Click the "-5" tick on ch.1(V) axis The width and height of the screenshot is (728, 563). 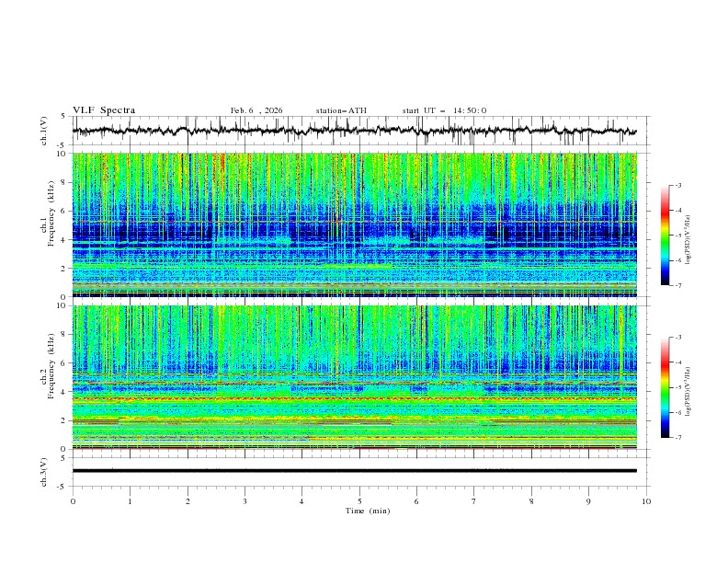63,145
